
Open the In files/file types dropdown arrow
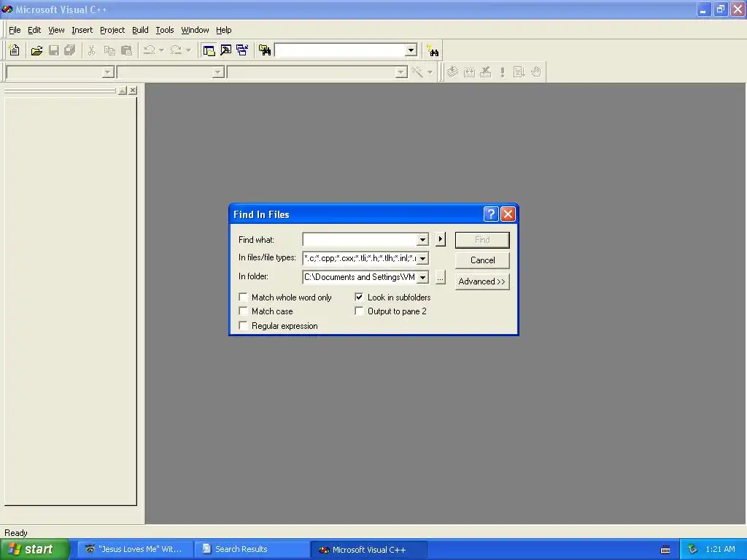coord(422,259)
